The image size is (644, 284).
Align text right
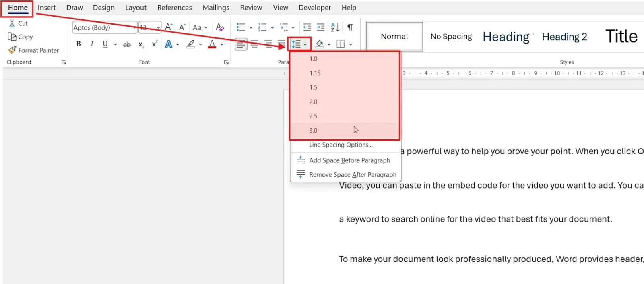coord(268,44)
